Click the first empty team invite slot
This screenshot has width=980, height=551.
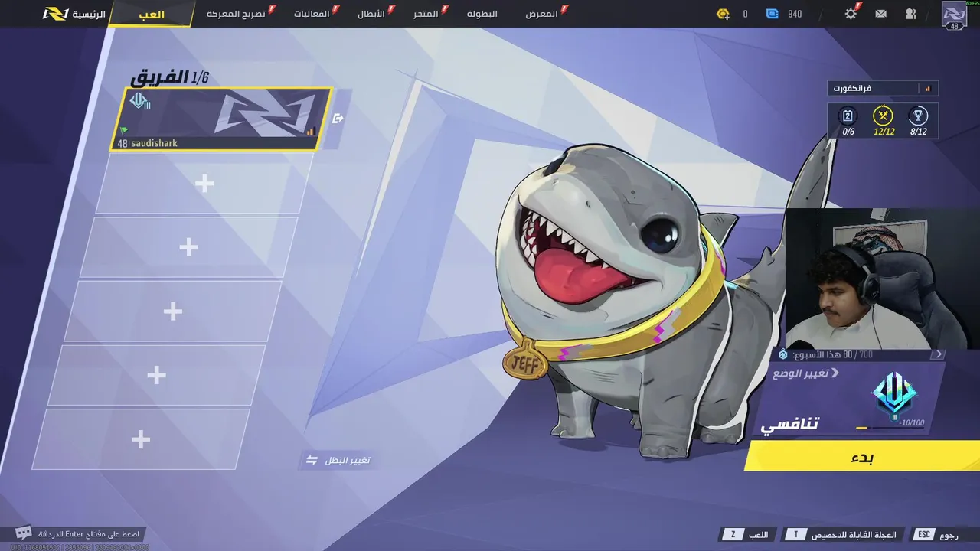(x=204, y=183)
